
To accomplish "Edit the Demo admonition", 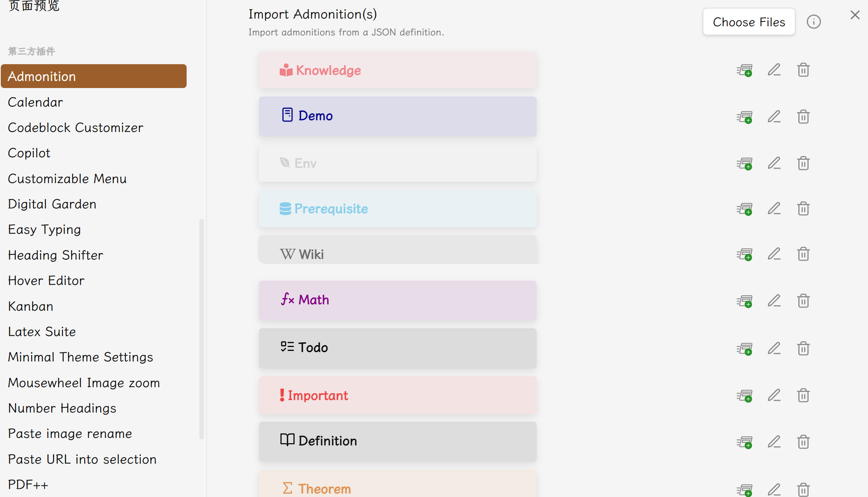I will click(774, 116).
